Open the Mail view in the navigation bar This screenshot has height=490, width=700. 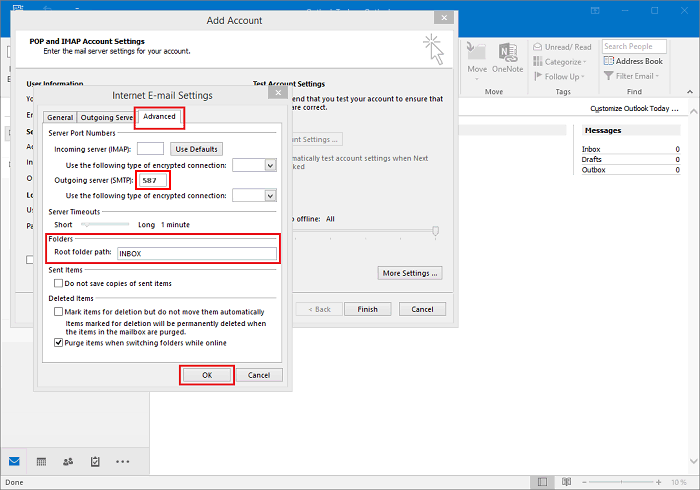[x=14, y=461]
